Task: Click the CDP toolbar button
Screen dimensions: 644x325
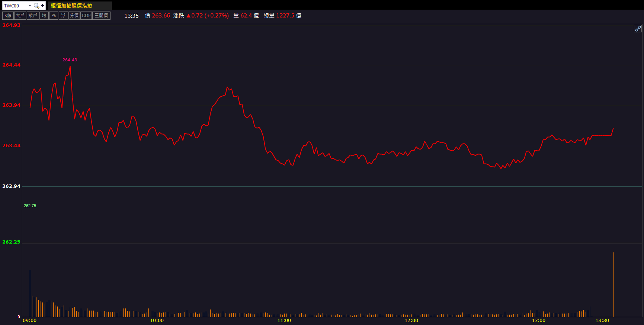Action: 86,16
